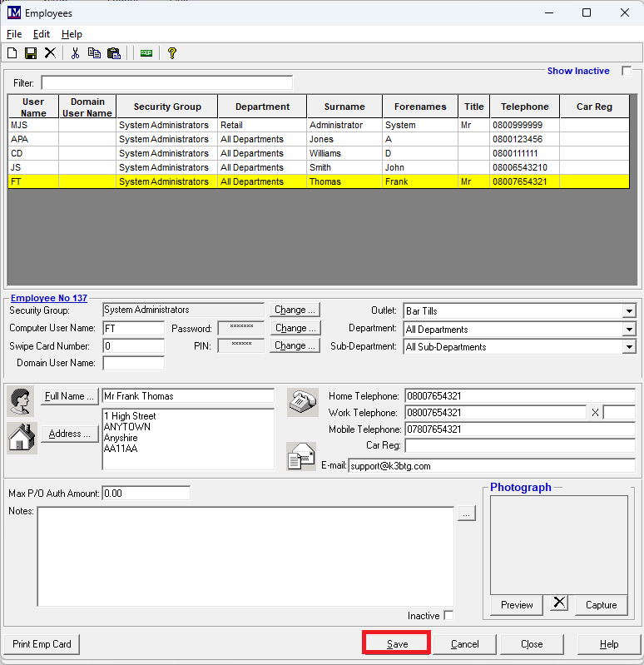Remove photograph with the X button
The height and width of the screenshot is (665, 644).
click(559, 603)
